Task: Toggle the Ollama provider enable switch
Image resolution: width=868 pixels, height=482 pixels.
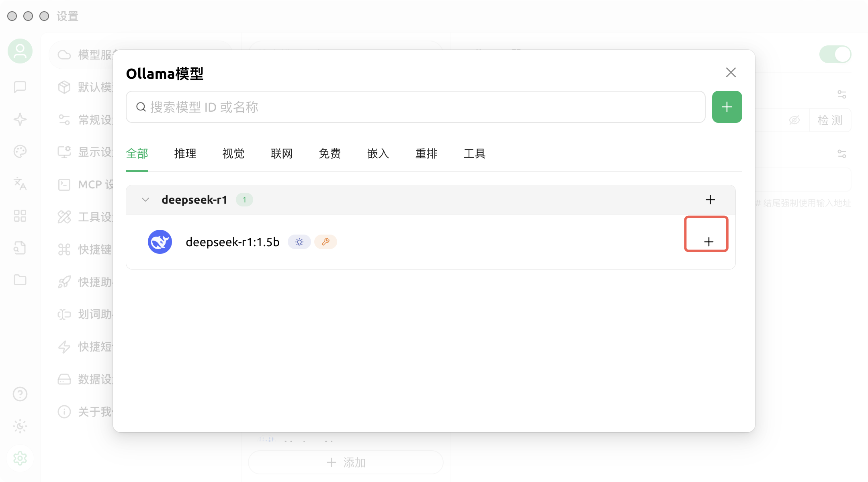Action: pos(835,54)
